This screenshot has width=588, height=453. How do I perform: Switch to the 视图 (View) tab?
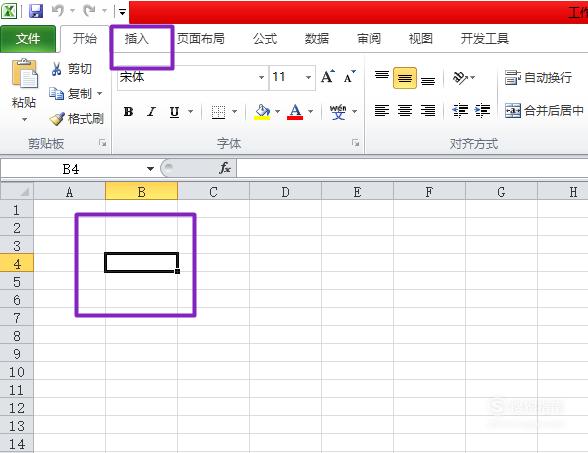click(420, 39)
